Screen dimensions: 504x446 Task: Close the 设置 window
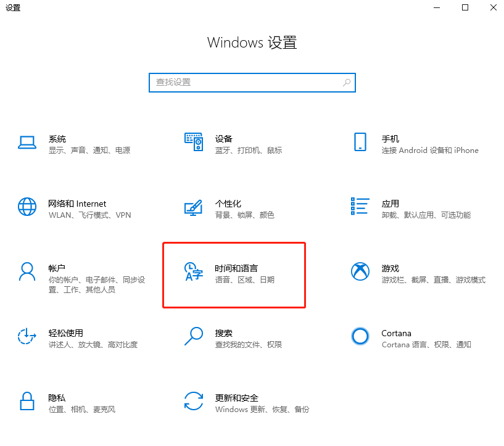(494, 7)
